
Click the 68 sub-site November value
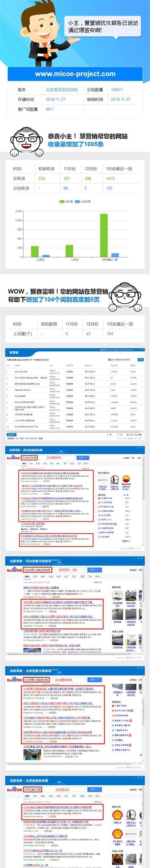(x=66, y=188)
